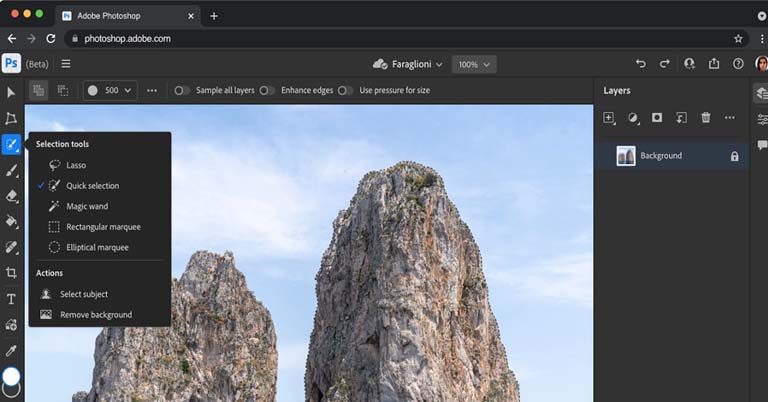
Task: Open the Photoshop home Ps logo
Action: (11, 64)
